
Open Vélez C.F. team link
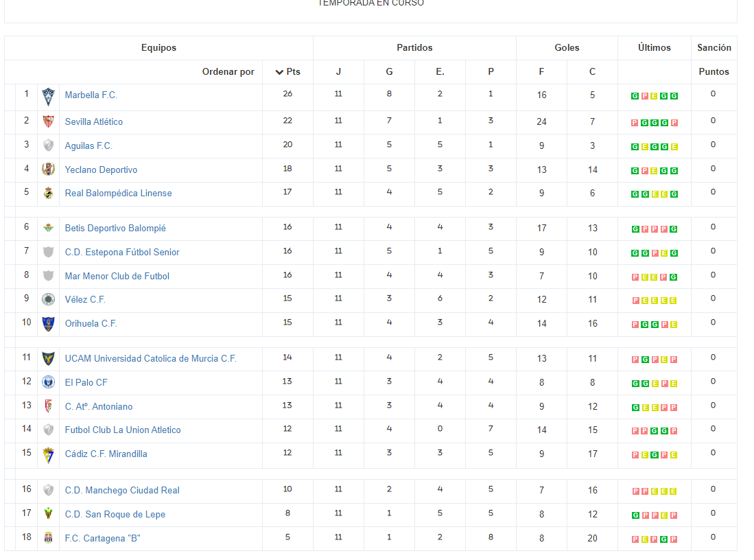pos(85,299)
